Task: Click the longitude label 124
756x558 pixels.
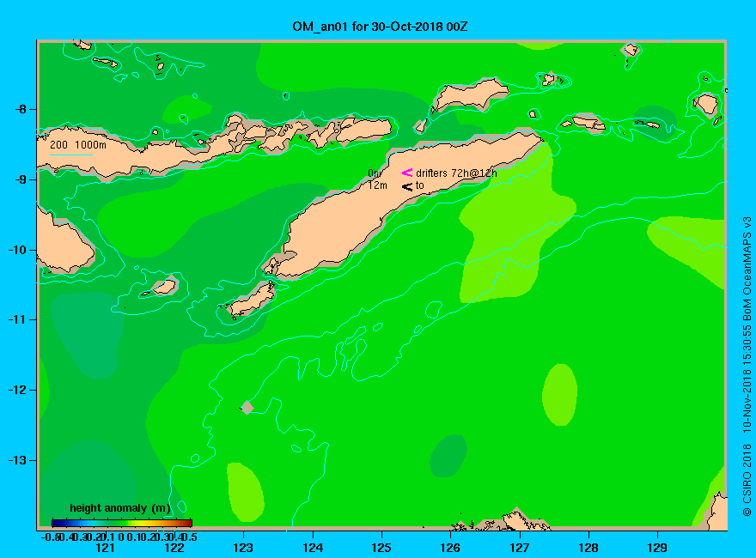Action: 313,548
